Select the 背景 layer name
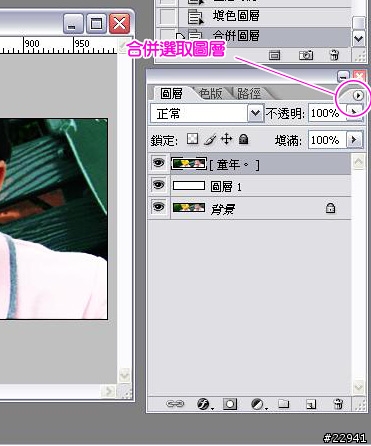Viewport: 371px width, 446px height. pos(223,209)
